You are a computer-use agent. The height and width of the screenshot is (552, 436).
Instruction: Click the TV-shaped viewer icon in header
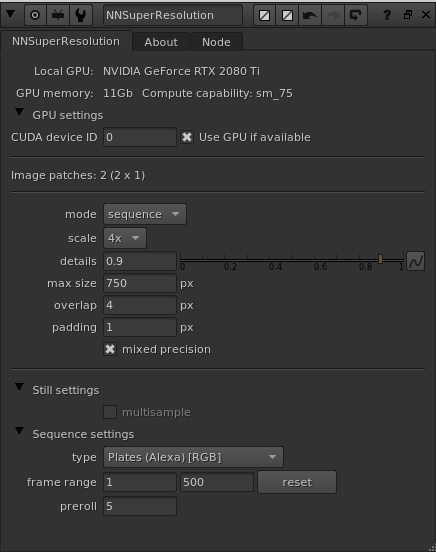58,15
